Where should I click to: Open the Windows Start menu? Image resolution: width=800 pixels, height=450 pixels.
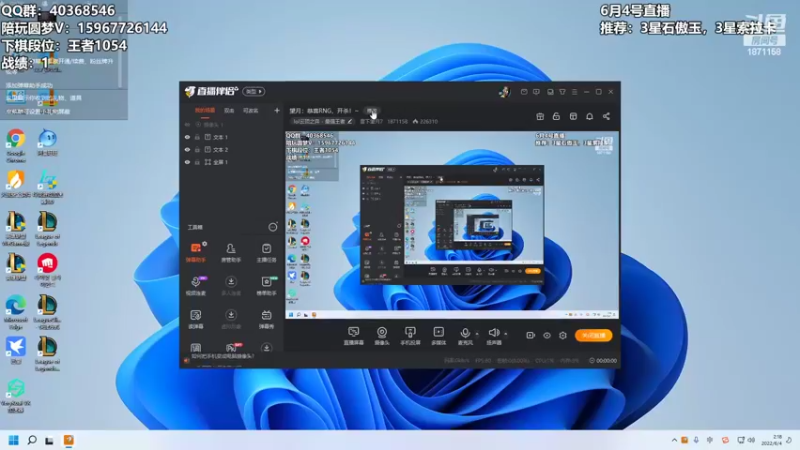[x=14, y=440]
